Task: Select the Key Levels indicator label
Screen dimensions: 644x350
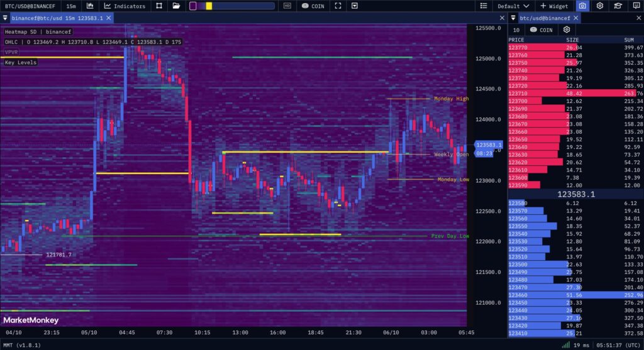Action: pyautogui.click(x=21, y=62)
